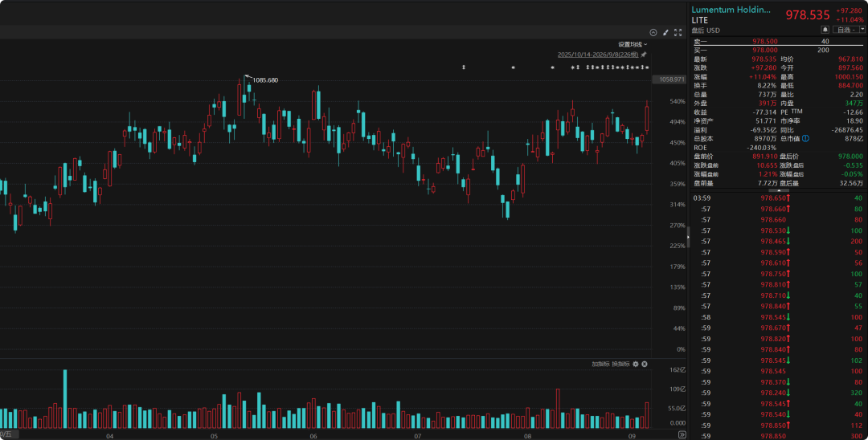Viewport: 868px width, 440px height.
Task: Open the info icon beside 总市值
Action: (x=805, y=139)
